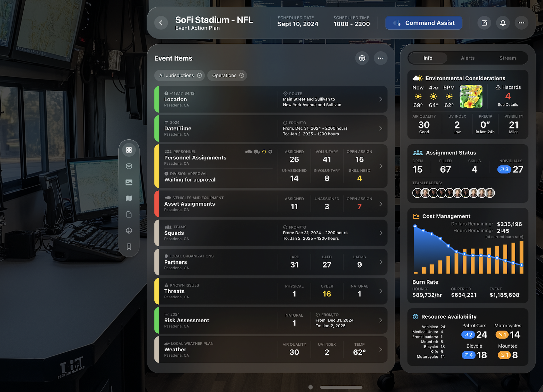Expand the Partners row chevron
The width and height of the screenshot is (543, 392).
click(381, 262)
